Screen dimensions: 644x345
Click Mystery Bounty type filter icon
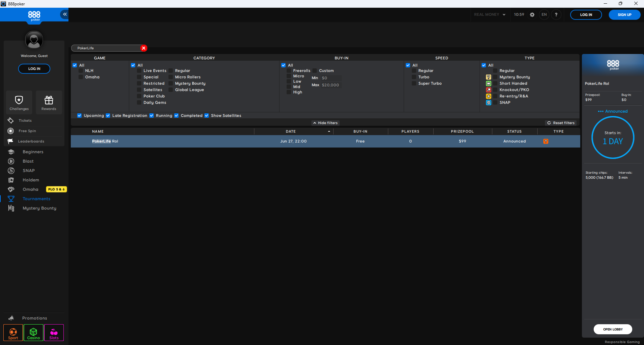tap(489, 77)
